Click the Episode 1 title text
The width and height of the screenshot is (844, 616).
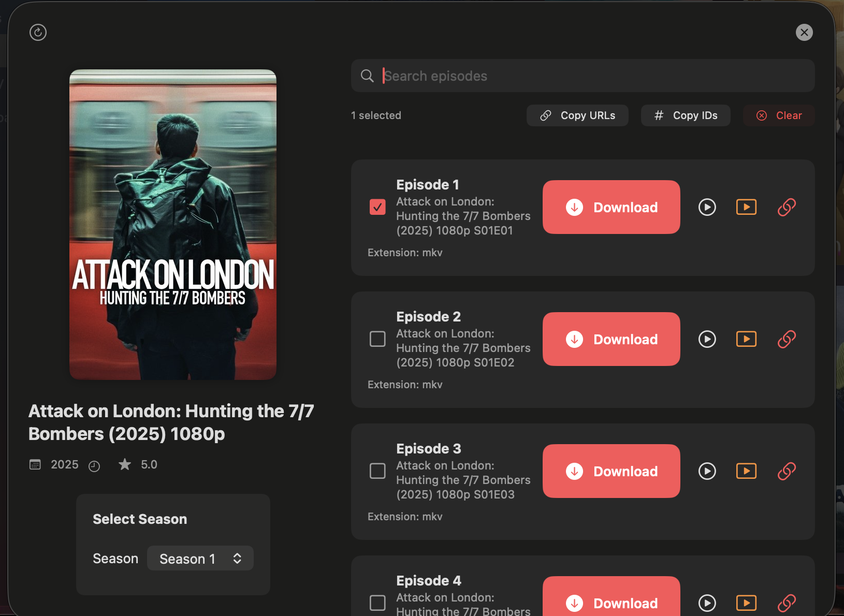click(x=428, y=185)
